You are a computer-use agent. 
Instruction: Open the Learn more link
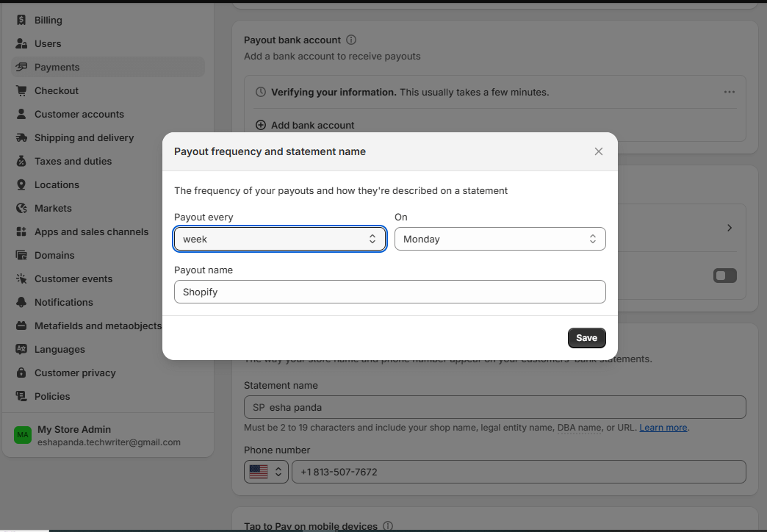(663, 428)
